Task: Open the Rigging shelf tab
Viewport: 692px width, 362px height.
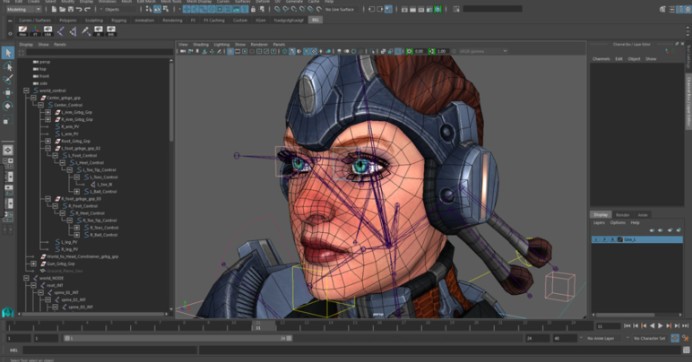Action: pyautogui.click(x=119, y=20)
